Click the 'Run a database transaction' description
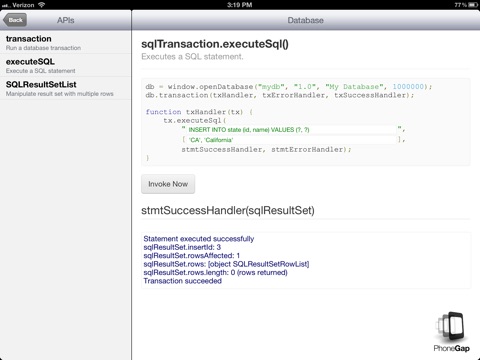This screenshot has height=360, width=480. point(43,48)
